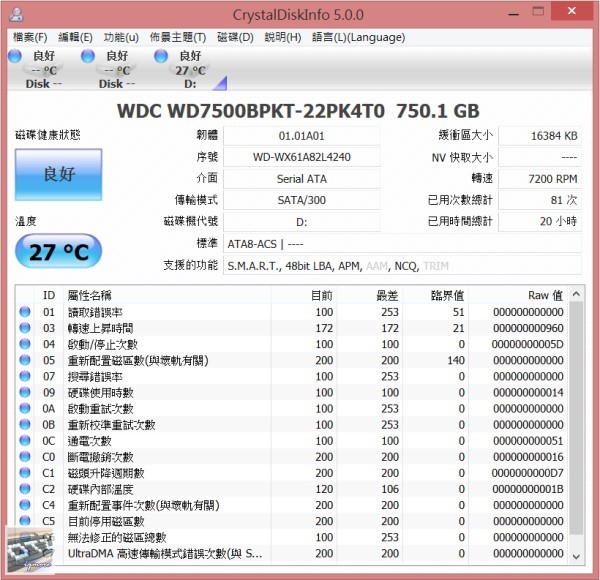
Task: Open the 檔案(F) menu
Action: pos(30,37)
